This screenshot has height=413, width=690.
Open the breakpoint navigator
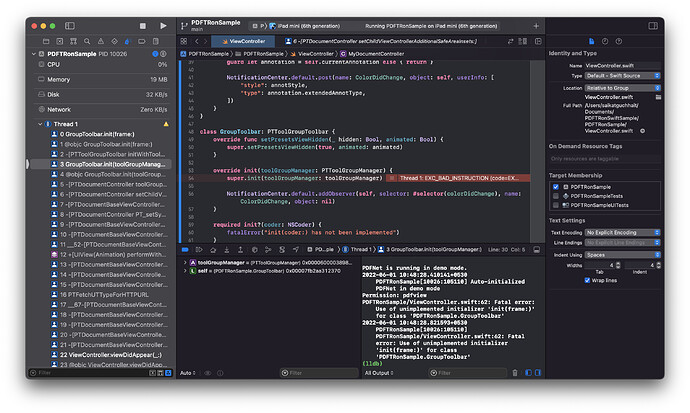(142, 41)
